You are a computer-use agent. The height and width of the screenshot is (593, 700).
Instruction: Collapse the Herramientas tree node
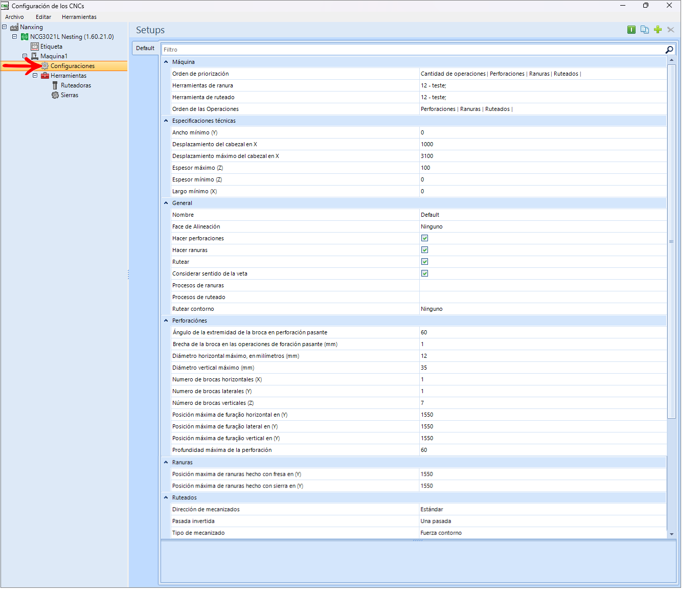(35, 76)
